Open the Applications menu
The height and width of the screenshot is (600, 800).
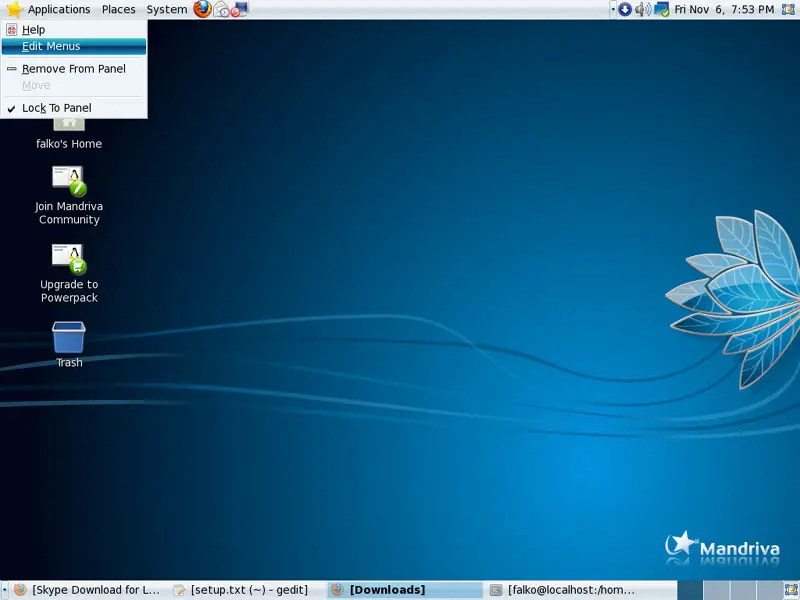[49, 9]
